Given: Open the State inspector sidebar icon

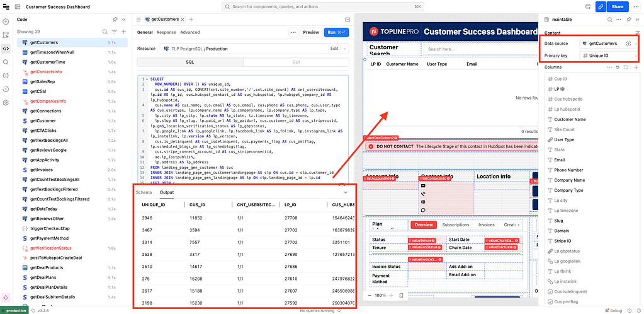Looking at the screenshot, I should pos(6,76).
